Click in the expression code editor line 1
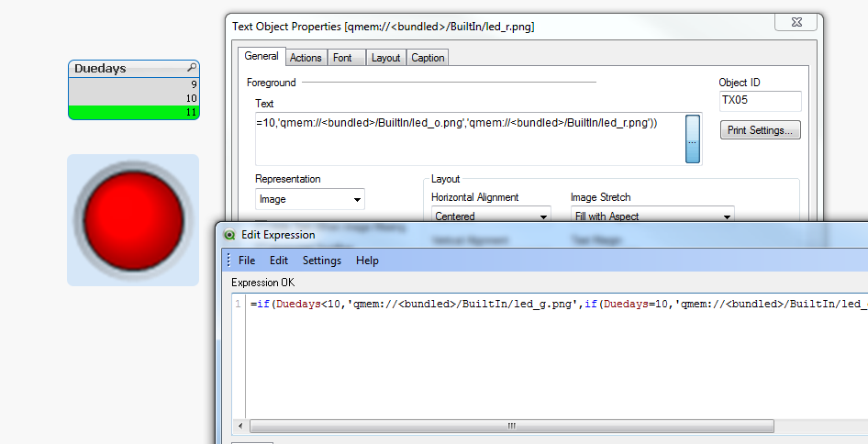 (x=557, y=304)
